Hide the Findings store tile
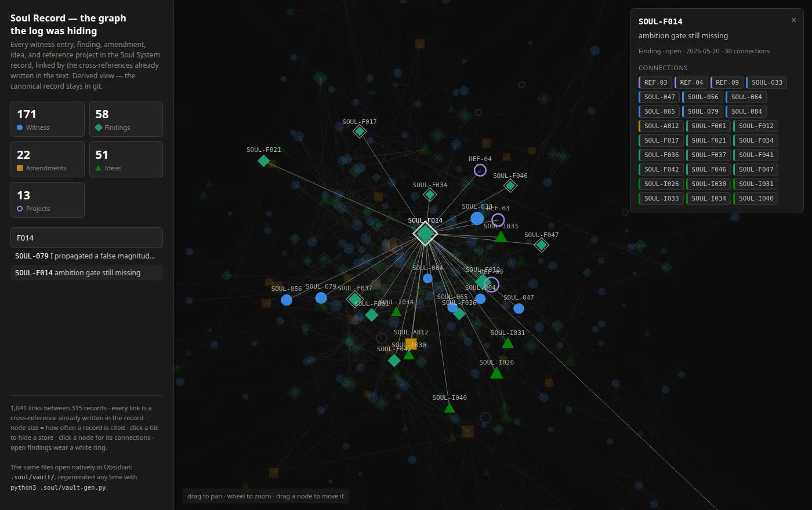The width and height of the screenshot is (812, 510). pyautogui.click(x=126, y=119)
